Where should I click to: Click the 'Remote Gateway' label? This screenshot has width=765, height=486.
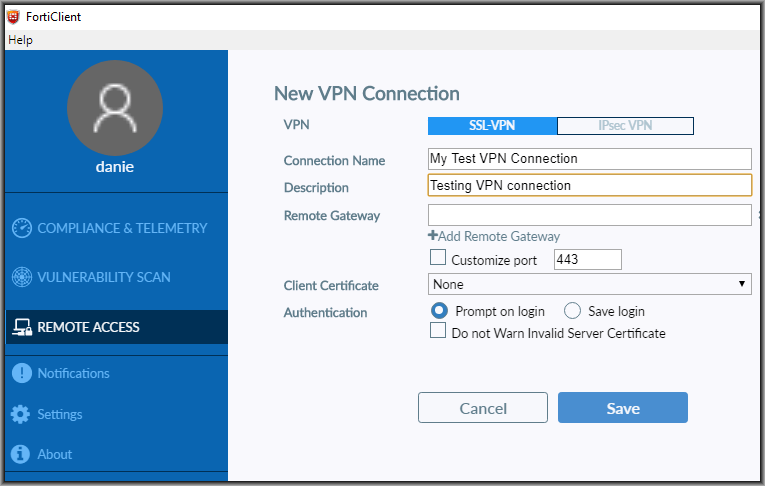pos(332,216)
